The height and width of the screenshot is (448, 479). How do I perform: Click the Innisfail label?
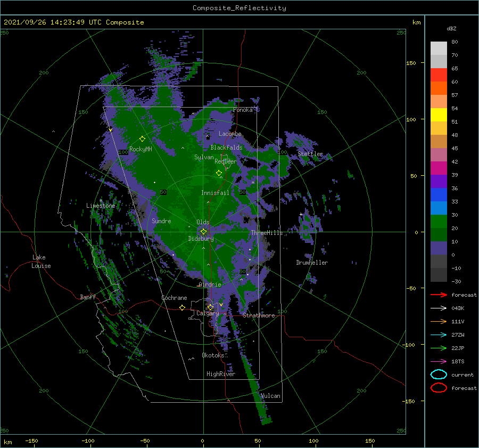point(215,193)
